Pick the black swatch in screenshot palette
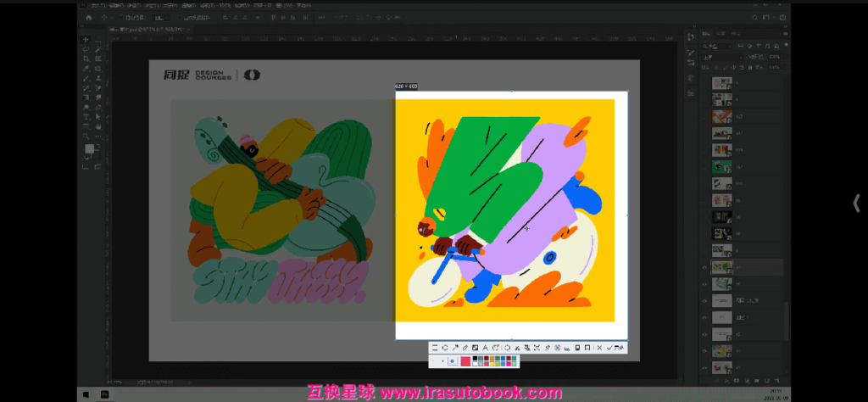The height and width of the screenshot is (402, 868). pyautogui.click(x=475, y=358)
